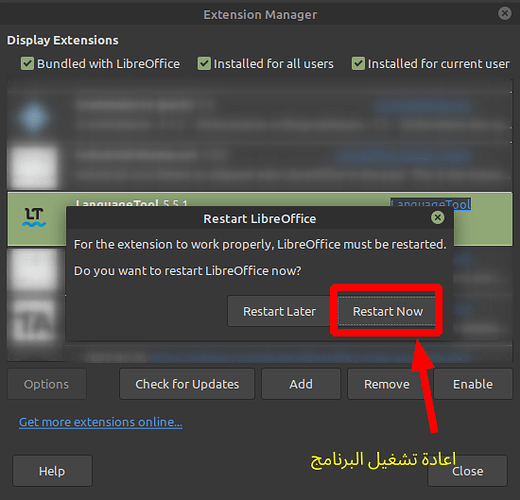Click the Close button at bottom
The height and width of the screenshot is (500, 520).
(x=467, y=471)
